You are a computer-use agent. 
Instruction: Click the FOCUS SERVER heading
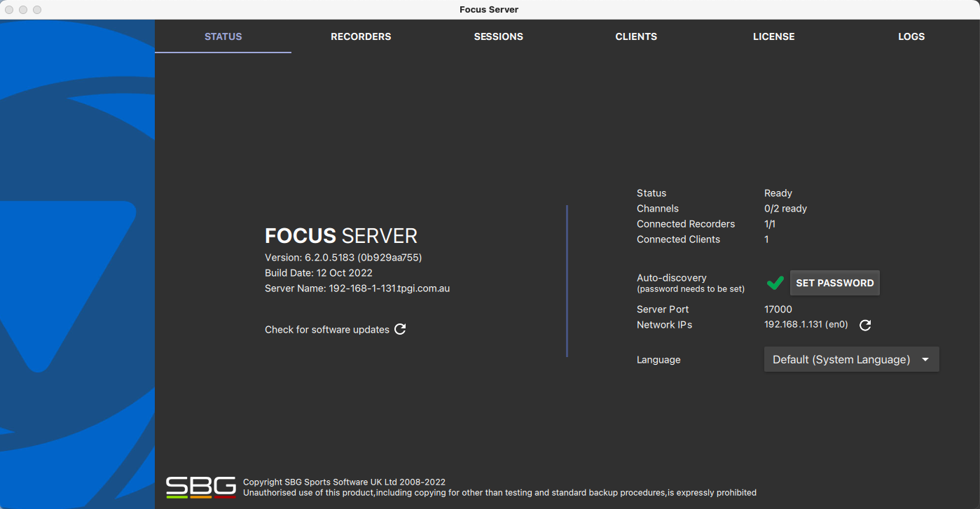[x=341, y=236]
